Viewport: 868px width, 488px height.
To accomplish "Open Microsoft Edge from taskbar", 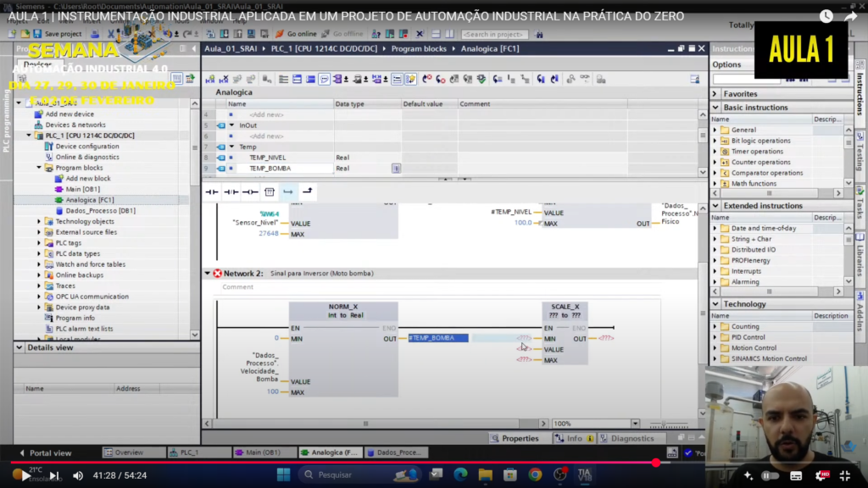I will (460, 474).
